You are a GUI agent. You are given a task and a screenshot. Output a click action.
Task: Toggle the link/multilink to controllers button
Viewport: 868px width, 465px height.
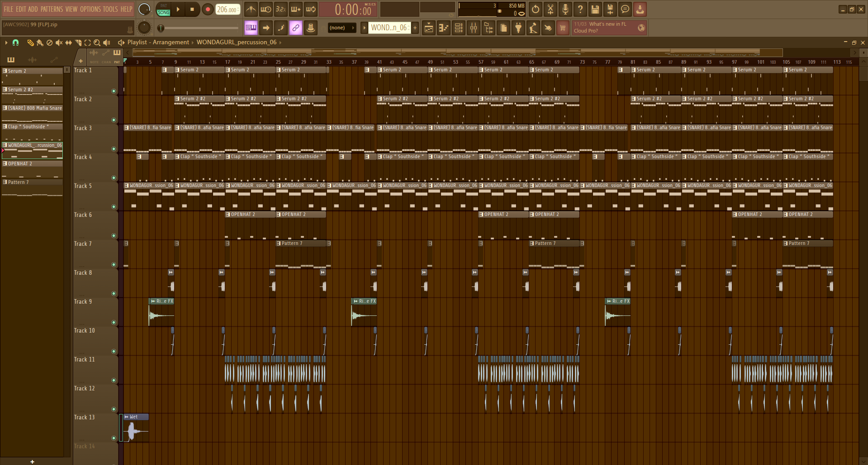pos(296,28)
